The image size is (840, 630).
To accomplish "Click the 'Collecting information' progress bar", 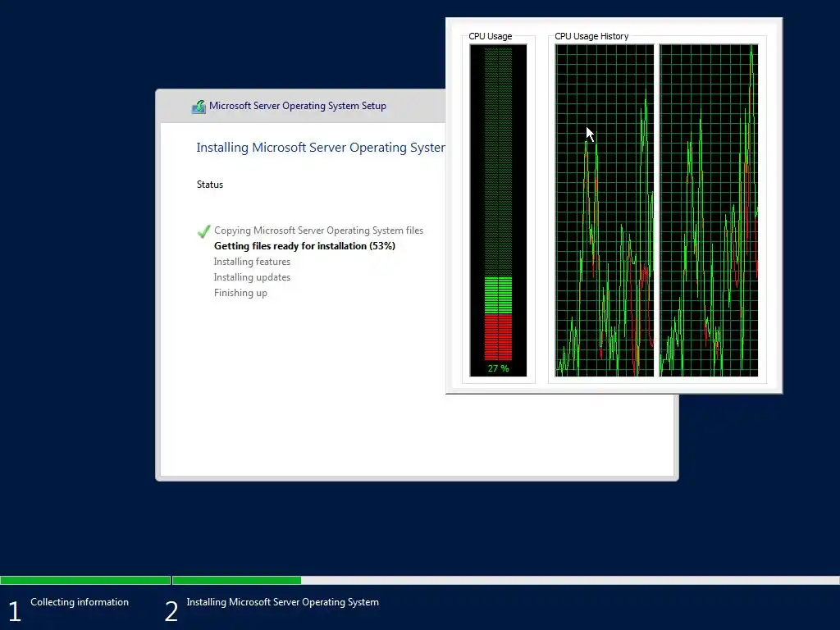I will coord(85,580).
